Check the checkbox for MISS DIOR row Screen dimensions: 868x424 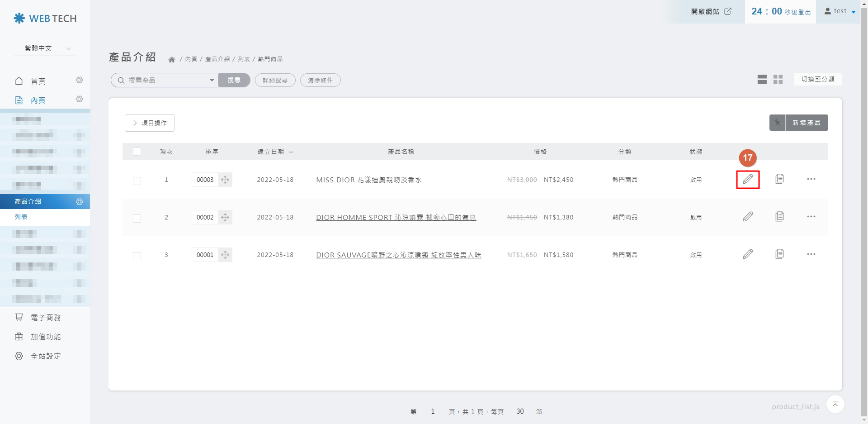click(137, 181)
